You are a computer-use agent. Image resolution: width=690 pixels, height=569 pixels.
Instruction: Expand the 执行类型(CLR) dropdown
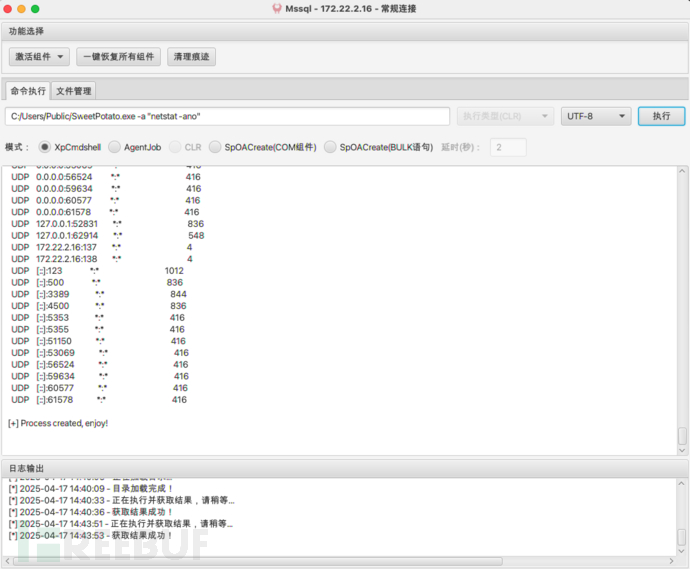point(505,116)
